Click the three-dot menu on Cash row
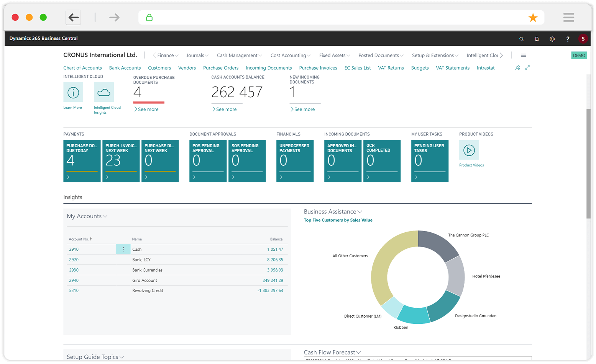The image size is (596, 364). point(123,249)
